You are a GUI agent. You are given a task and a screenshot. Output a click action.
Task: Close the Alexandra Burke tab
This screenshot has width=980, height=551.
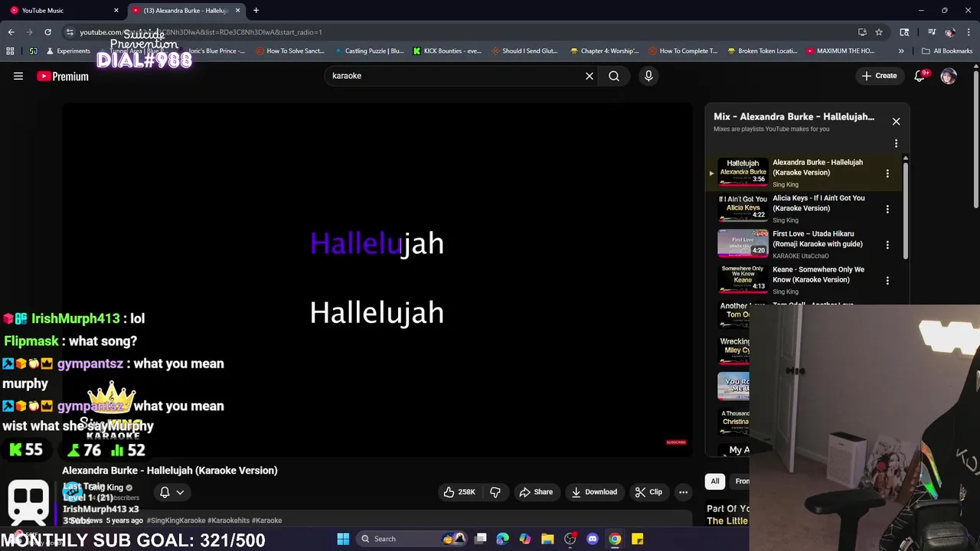tap(237, 11)
